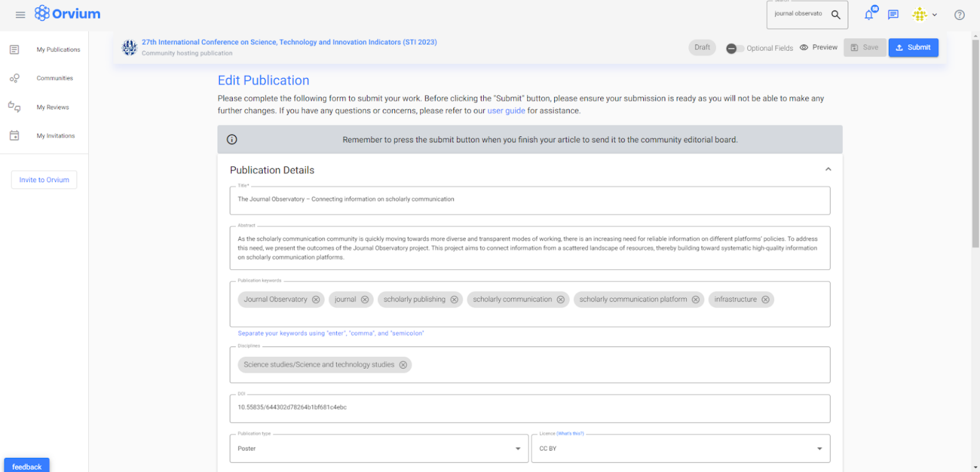980x472 pixels.
Task: Open the chat messages icon
Action: click(893, 15)
